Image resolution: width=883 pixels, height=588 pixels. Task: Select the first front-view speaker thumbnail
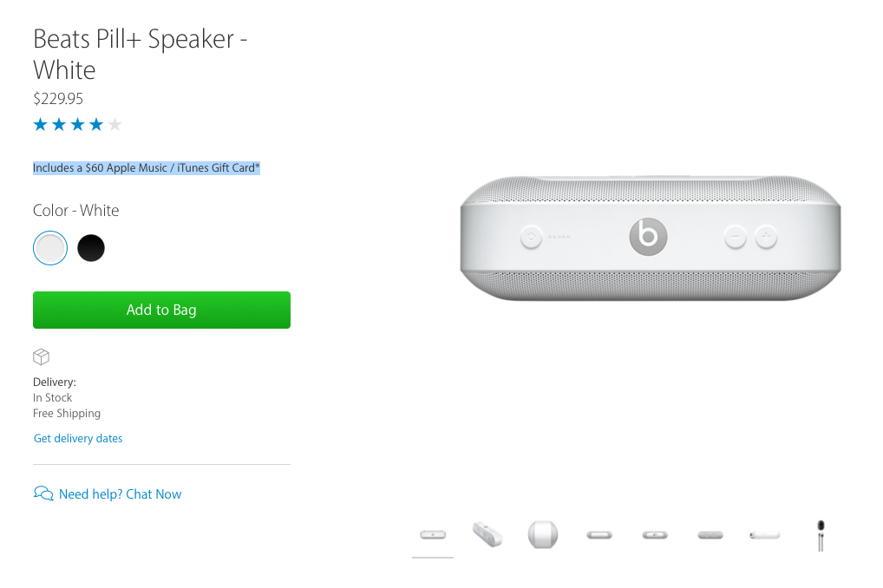[433, 535]
